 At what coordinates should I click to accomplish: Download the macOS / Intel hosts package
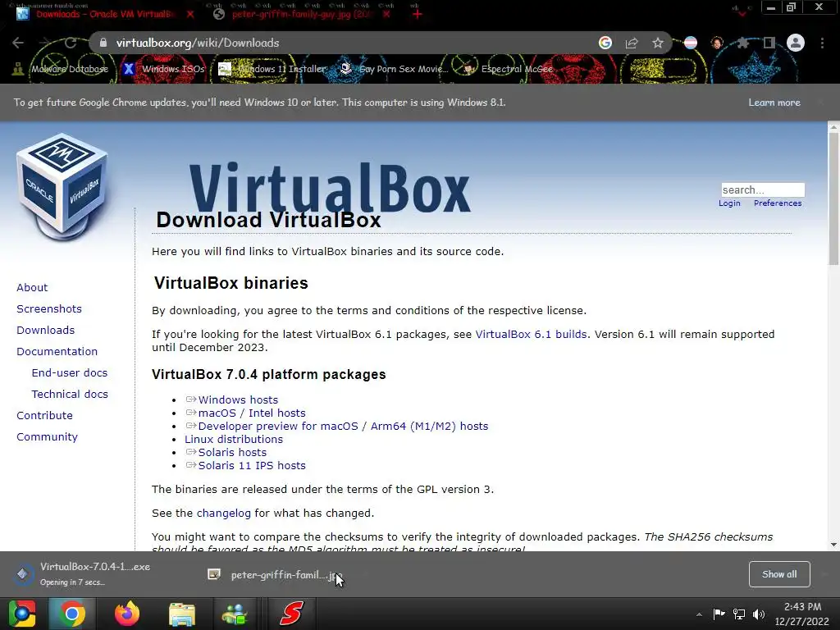[x=252, y=413]
